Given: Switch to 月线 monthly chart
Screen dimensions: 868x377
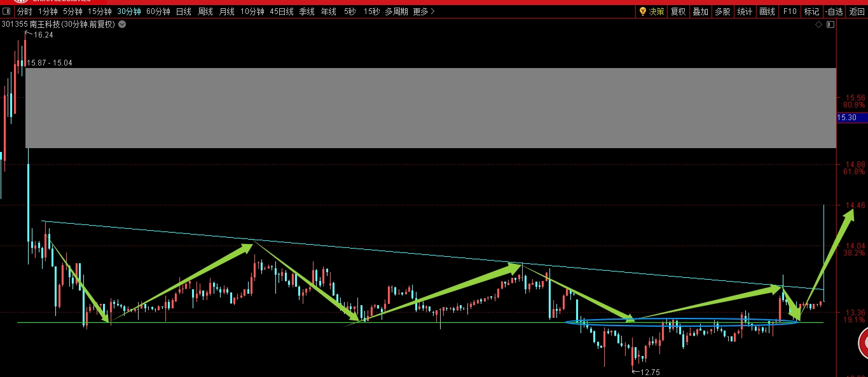Looking at the screenshot, I should [226, 11].
